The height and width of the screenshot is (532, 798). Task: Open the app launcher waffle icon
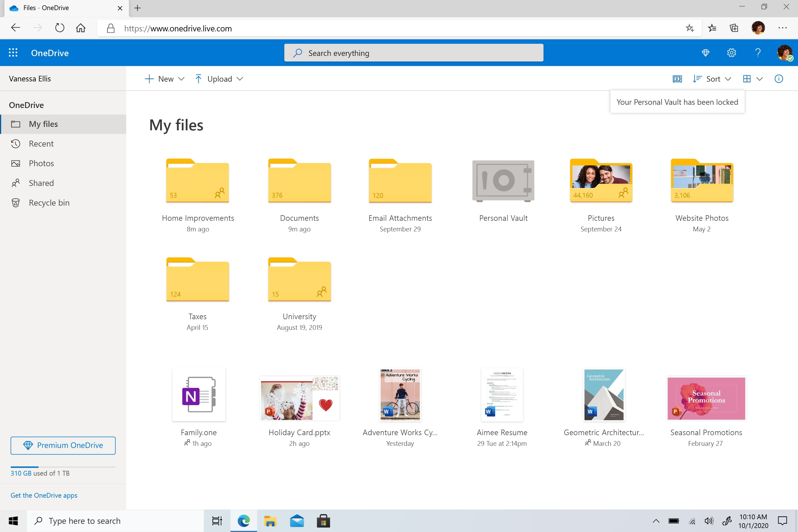(13, 53)
